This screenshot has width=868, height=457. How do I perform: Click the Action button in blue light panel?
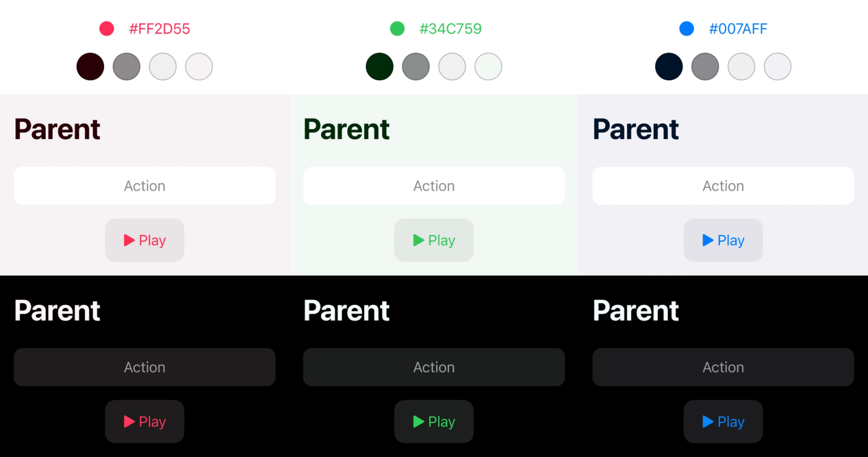[723, 186]
